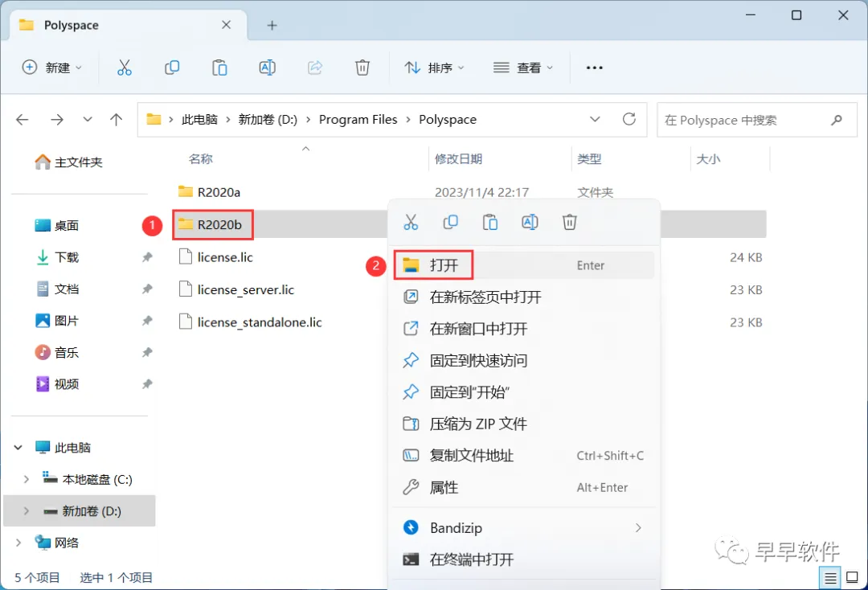Go up one folder level with the up arrow
The width and height of the screenshot is (868, 590).
pyautogui.click(x=117, y=120)
